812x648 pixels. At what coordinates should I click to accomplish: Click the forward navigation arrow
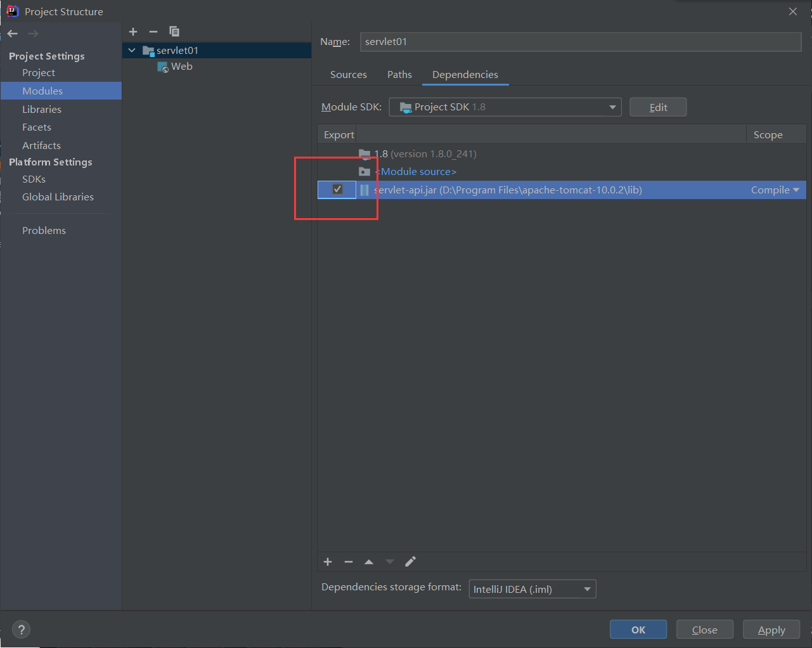point(33,34)
